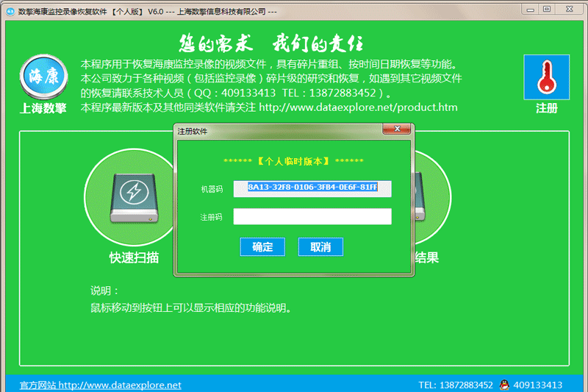The height and width of the screenshot is (392, 588).
Task: Cancel registration with 取消 button
Action: click(x=320, y=247)
